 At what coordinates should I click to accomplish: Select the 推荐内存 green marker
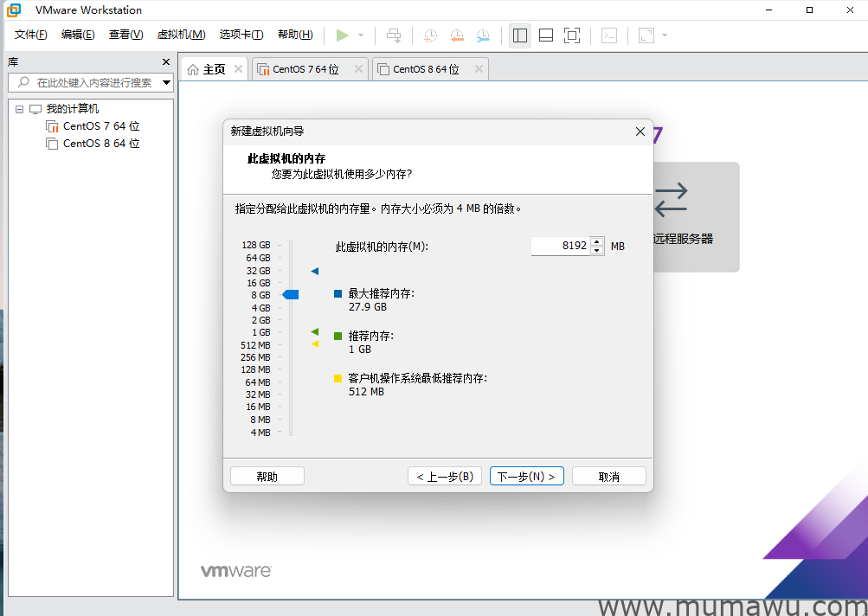[314, 331]
